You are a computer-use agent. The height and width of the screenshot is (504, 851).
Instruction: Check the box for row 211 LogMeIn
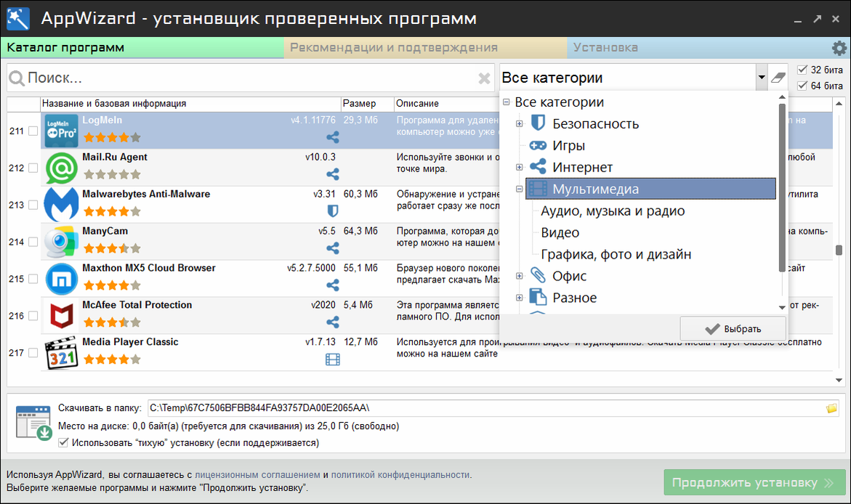[33, 131]
